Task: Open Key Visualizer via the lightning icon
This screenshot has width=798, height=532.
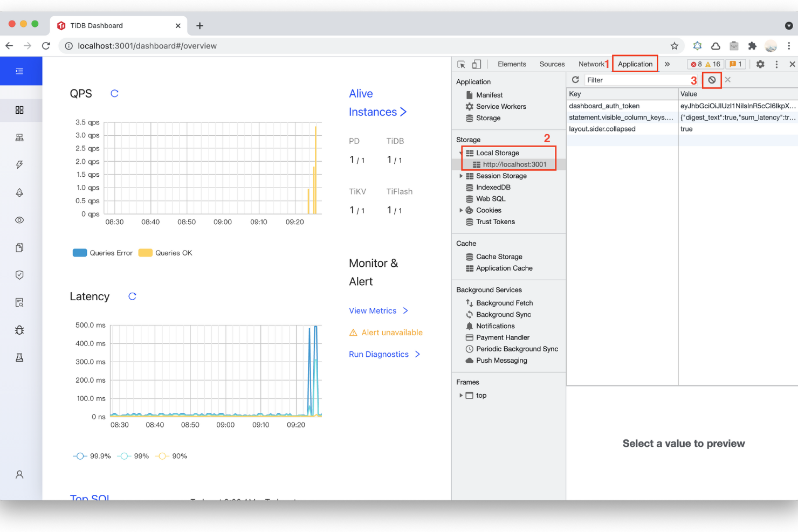Action: pos(19,164)
